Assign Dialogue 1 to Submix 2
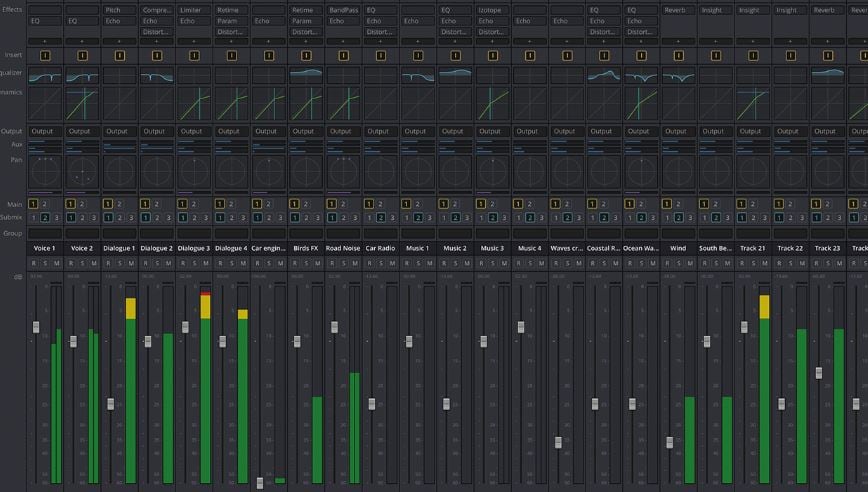Screen dimensions: 868x492 coord(120,218)
